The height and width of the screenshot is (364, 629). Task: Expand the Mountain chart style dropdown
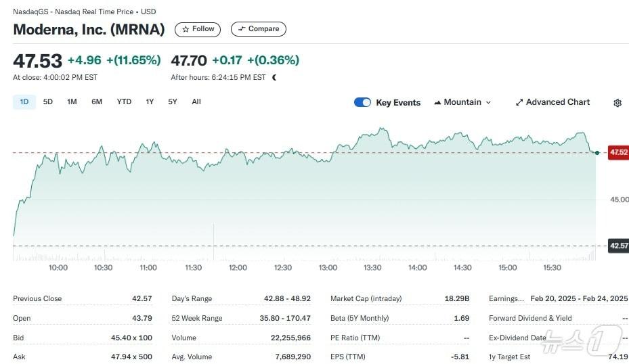click(x=488, y=103)
